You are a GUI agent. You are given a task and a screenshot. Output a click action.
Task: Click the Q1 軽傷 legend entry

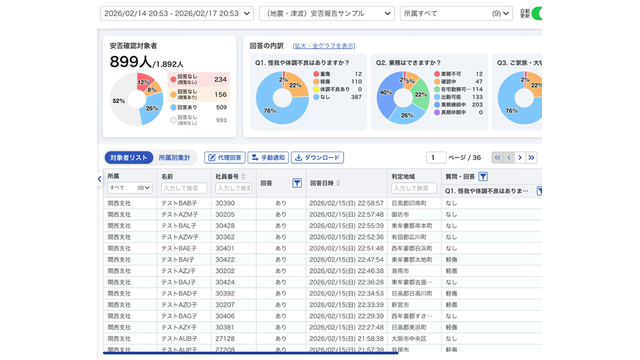point(338,82)
